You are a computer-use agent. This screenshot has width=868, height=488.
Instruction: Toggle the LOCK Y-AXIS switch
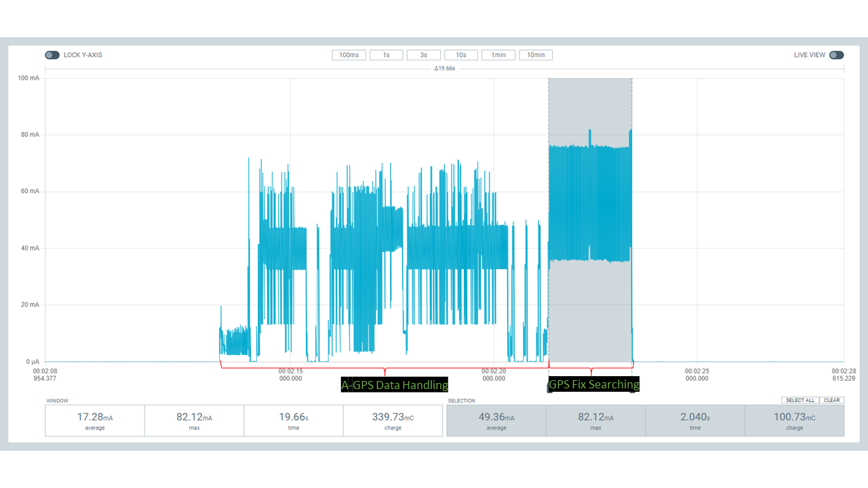coord(52,55)
